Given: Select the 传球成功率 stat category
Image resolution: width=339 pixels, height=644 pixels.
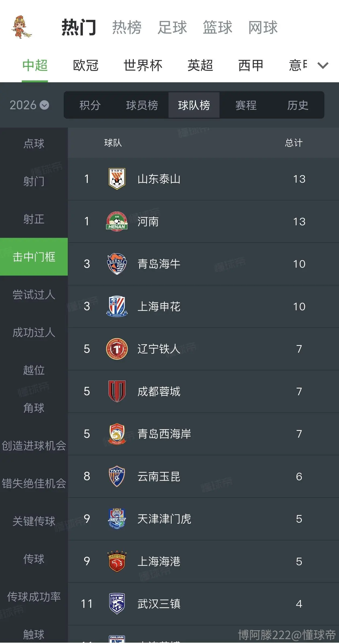Looking at the screenshot, I should pyautogui.click(x=34, y=597).
